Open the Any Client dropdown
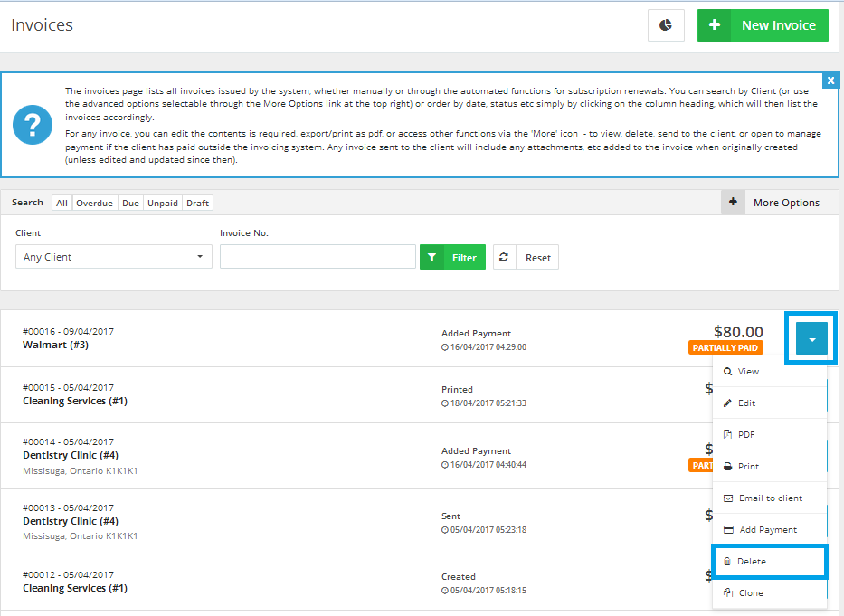The height and width of the screenshot is (616, 844). (114, 257)
